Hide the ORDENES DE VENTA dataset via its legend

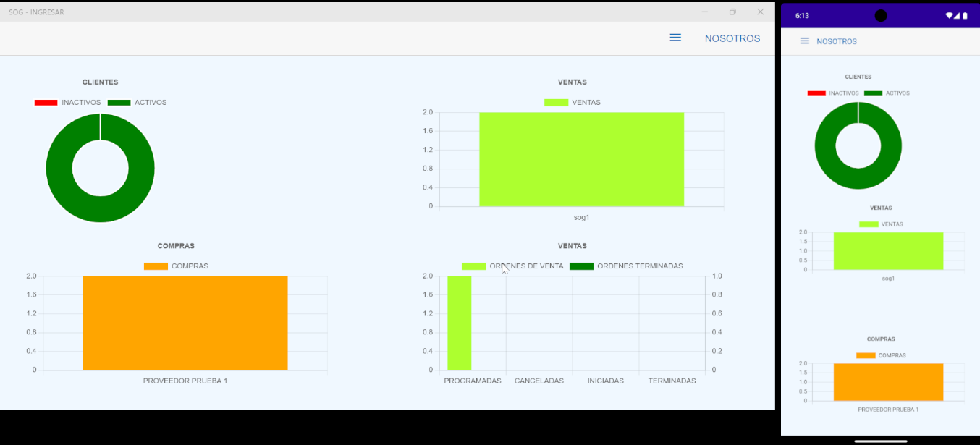[x=512, y=266]
